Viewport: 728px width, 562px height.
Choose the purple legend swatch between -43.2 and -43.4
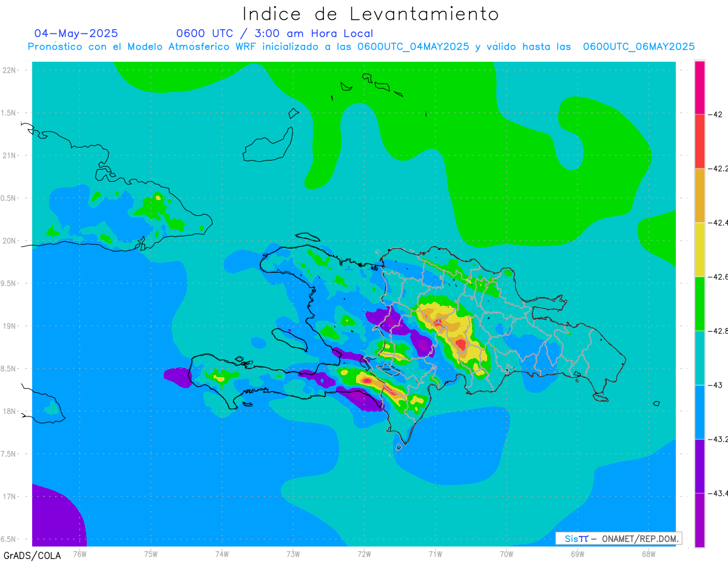click(x=699, y=466)
